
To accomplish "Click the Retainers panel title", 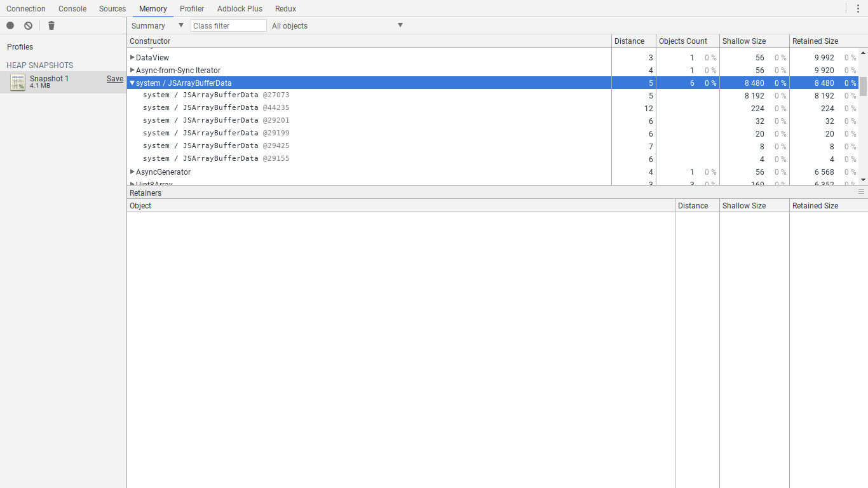I will click(x=146, y=193).
